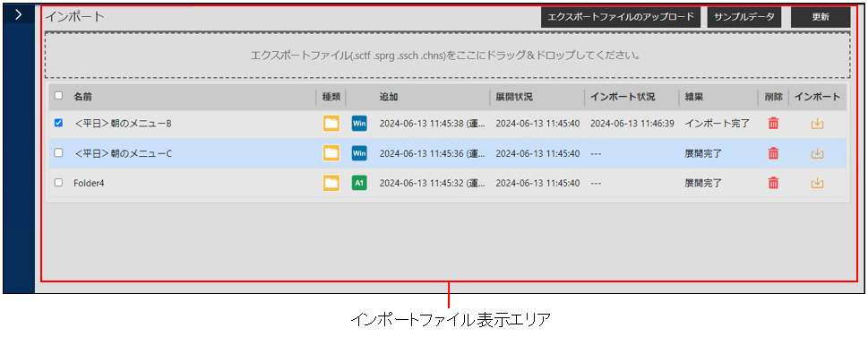Click added date 2024-06-13 11:45:32
868x337 pixels.
[x=433, y=182]
